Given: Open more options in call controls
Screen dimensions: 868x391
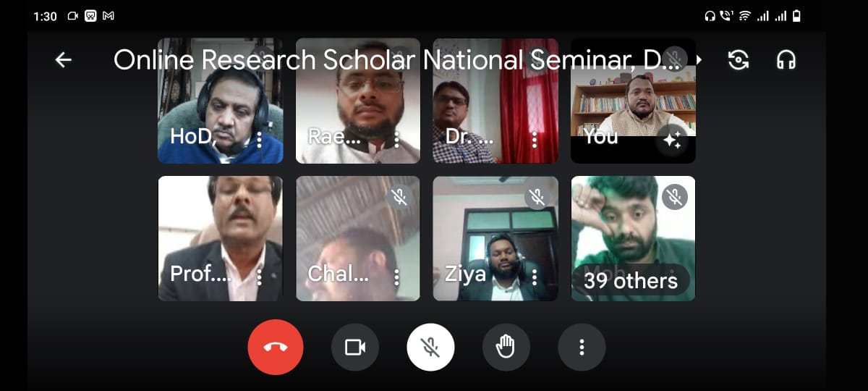Looking at the screenshot, I should point(582,348).
